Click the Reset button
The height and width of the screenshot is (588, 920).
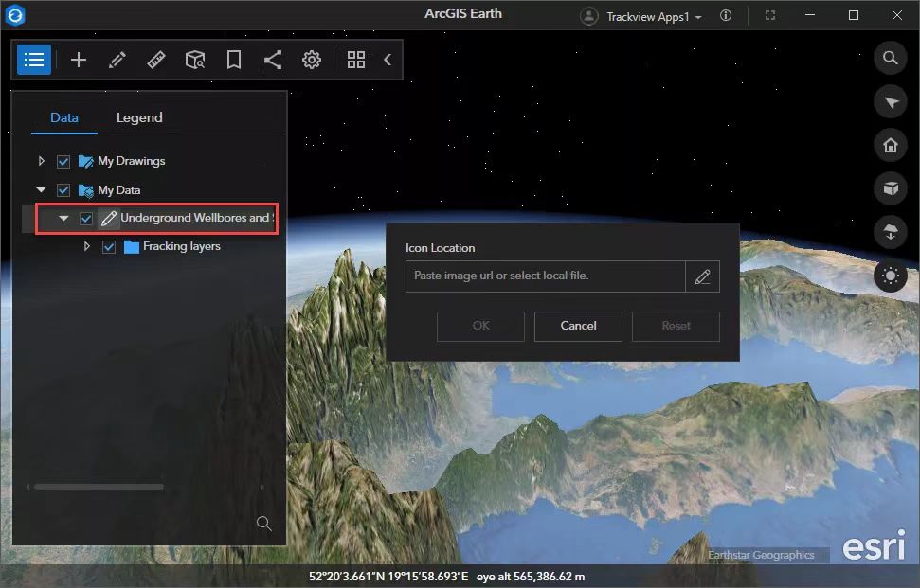(x=676, y=326)
